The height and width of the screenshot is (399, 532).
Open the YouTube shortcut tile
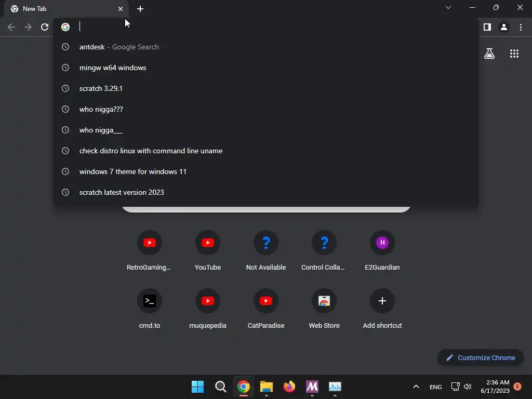tap(208, 250)
